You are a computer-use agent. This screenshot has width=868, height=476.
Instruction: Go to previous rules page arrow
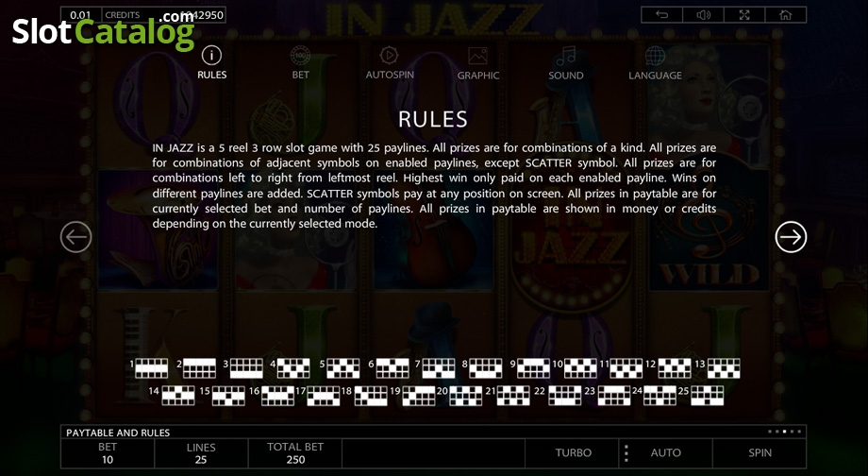[x=76, y=237]
